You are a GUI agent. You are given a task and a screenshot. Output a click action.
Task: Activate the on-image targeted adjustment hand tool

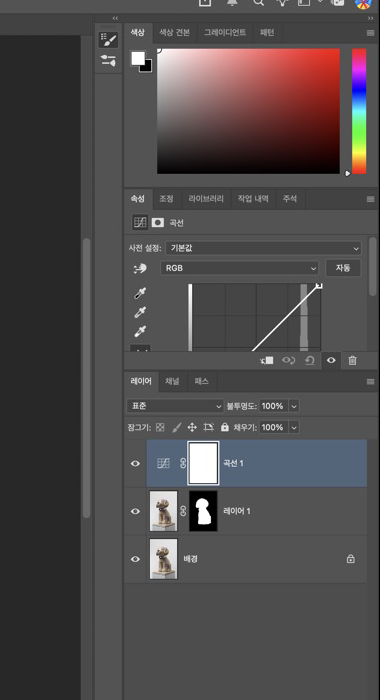click(x=140, y=268)
